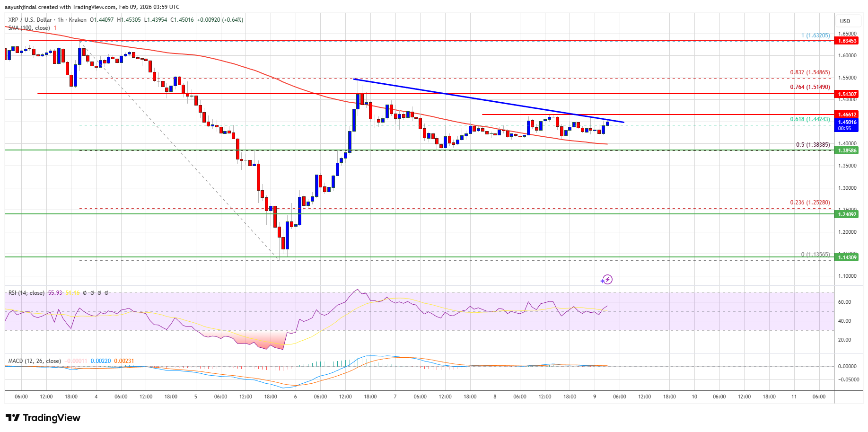Click the +0.64% change percentage value
This screenshot has width=868, height=432.
click(x=232, y=20)
